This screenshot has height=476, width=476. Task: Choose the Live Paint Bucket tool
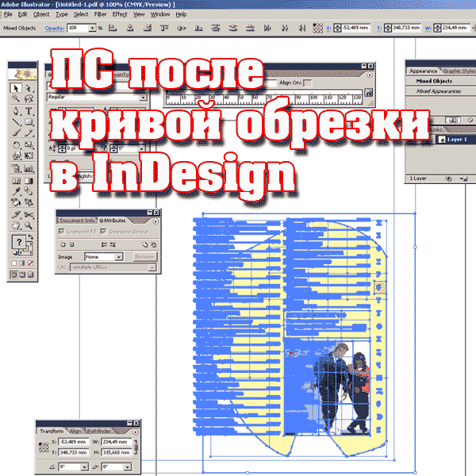tap(16, 202)
